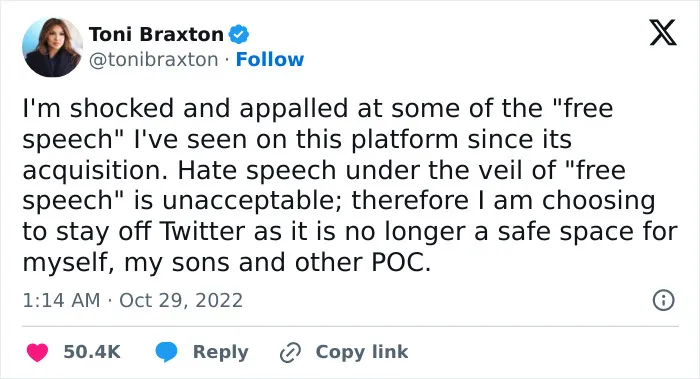This screenshot has height=379, width=700.
Task: Select the Reply text label
Action: tap(221, 352)
